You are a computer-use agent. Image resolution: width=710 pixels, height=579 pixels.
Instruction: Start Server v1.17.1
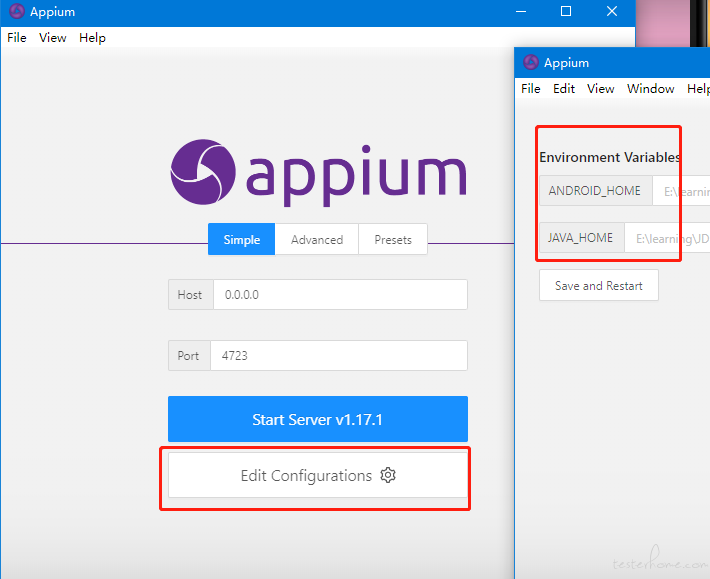click(318, 419)
